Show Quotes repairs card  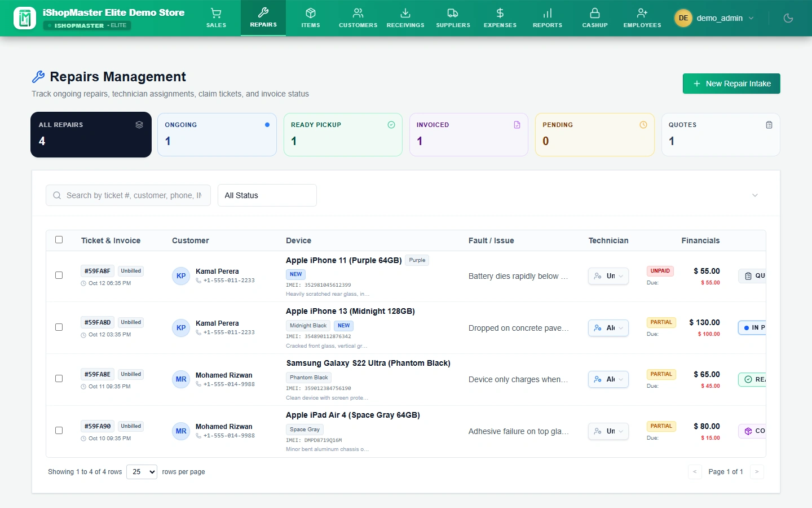(721, 134)
